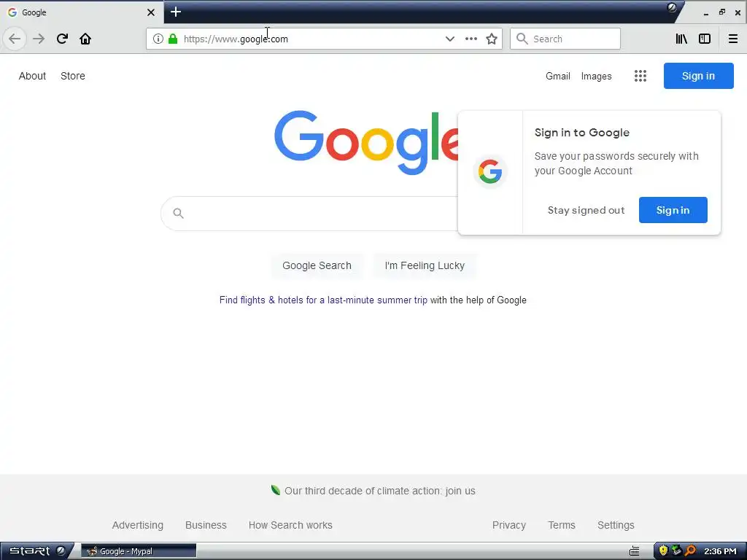Click the green leaf icon in footer

[x=275, y=490]
